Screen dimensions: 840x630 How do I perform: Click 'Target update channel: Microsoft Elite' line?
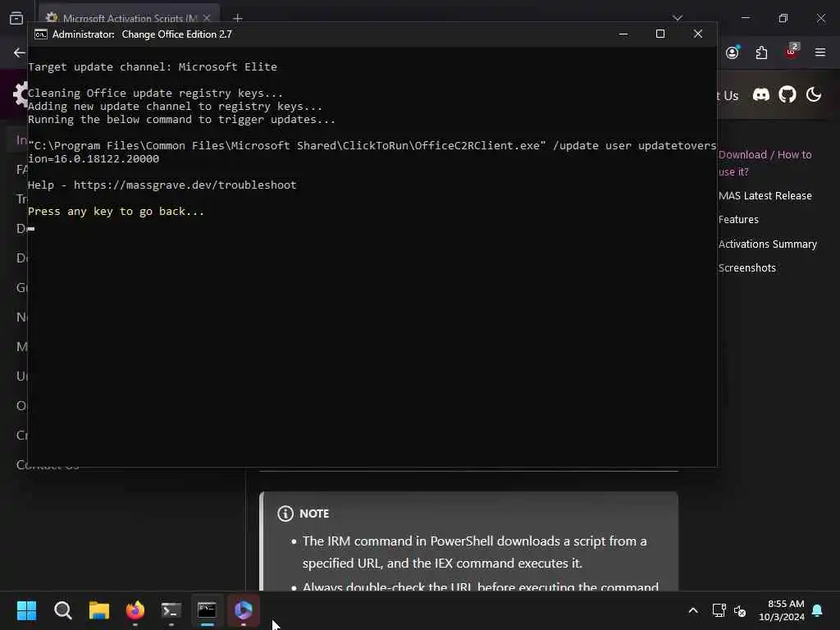click(152, 67)
